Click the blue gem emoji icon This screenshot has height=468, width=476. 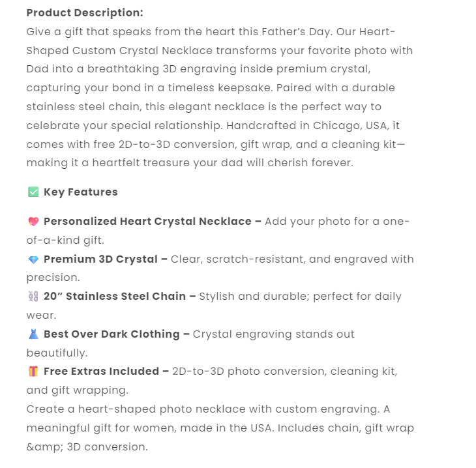click(x=33, y=259)
